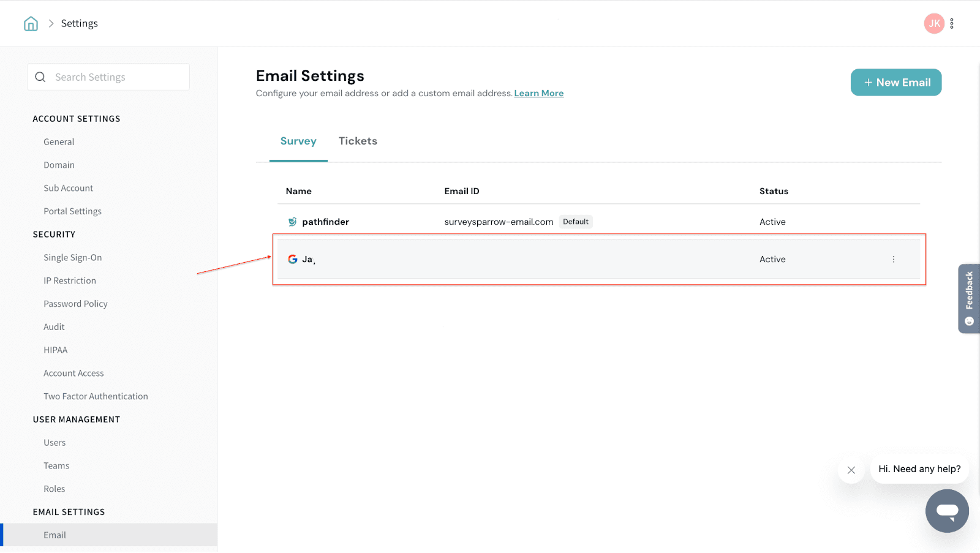Viewport: 980px width, 553px height.
Task: Open the three-dot menu on Google email row
Action: [893, 260]
